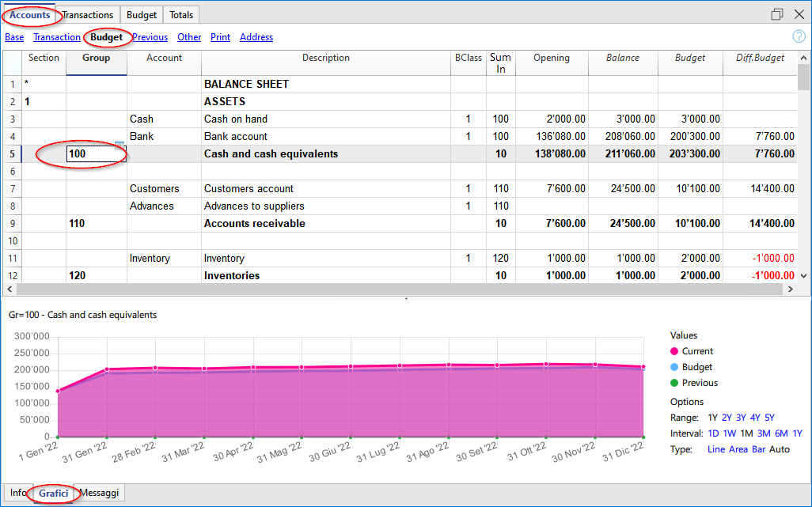Select the Messaggi tab at bottom
This screenshot has width=812, height=507.
tap(98, 492)
